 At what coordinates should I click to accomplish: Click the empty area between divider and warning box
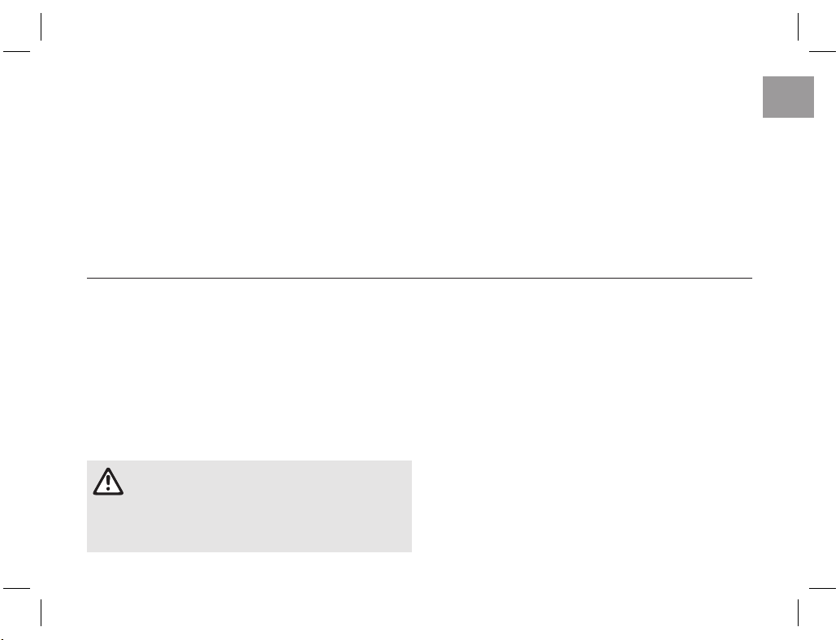pos(419,370)
